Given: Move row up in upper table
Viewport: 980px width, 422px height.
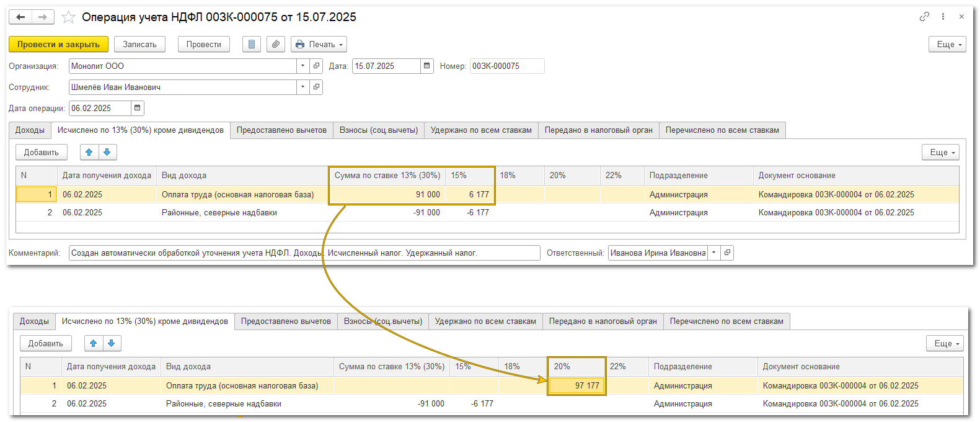Looking at the screenshot, I should pyautogui.click(x=89, y=152).
